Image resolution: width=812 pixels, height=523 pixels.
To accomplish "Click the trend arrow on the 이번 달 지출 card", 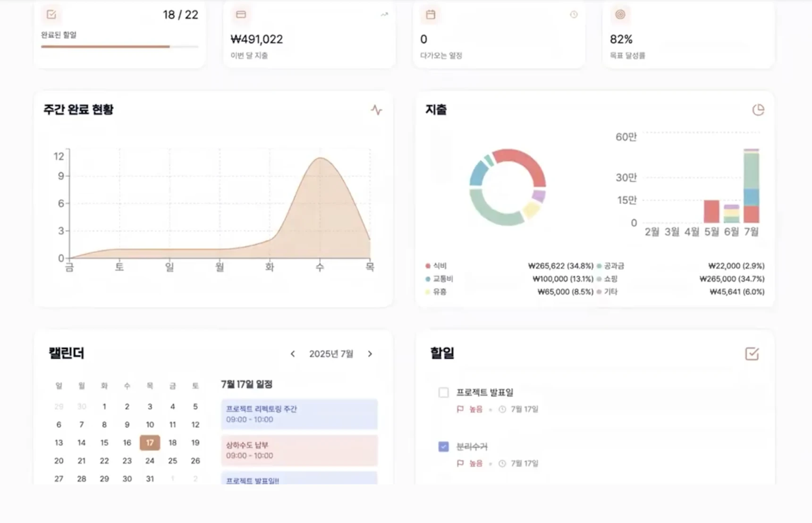I will [383, 14].
